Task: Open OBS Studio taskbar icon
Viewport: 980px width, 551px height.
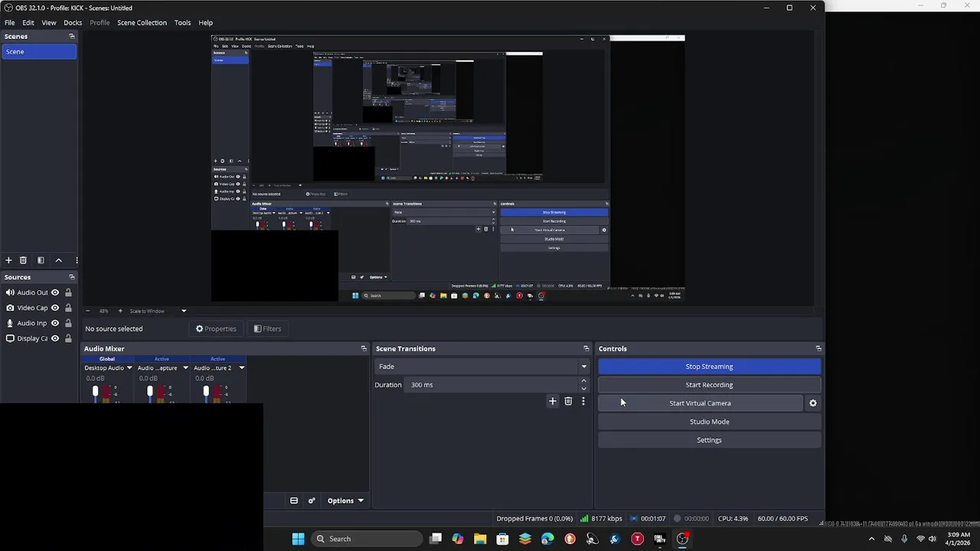Action: (682, 539)
